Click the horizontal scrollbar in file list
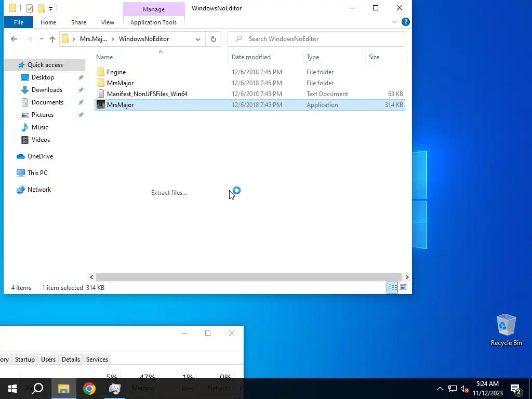532x399 pixels. 249,277
